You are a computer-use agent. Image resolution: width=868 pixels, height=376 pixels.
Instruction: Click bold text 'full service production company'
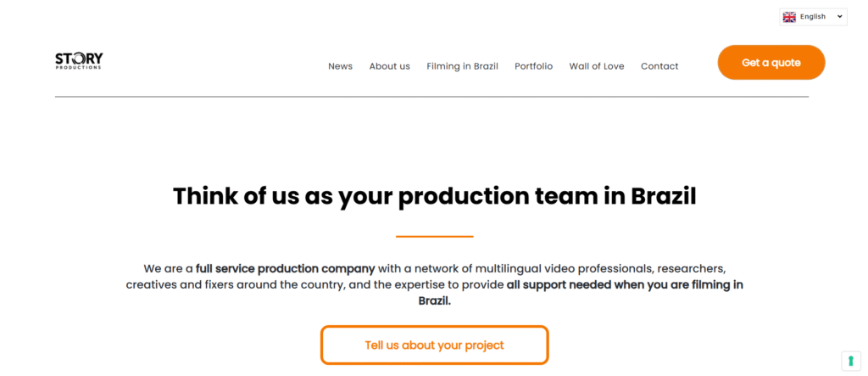pos(286,269)
